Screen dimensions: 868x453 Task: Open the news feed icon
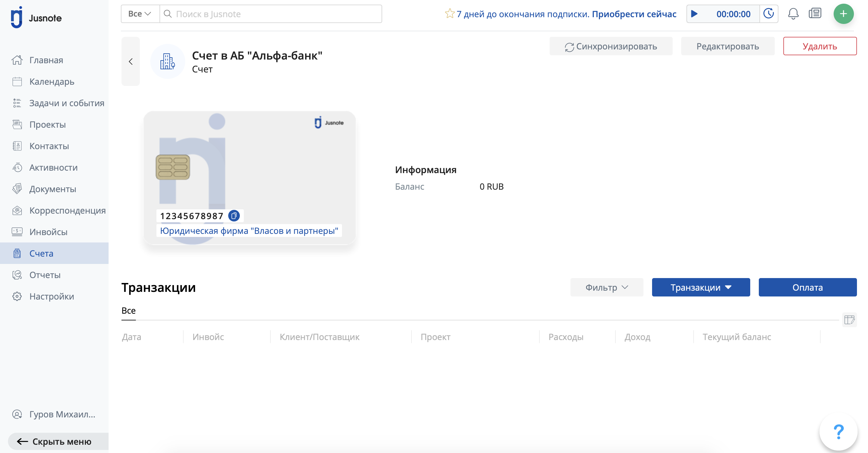(815, 14)
